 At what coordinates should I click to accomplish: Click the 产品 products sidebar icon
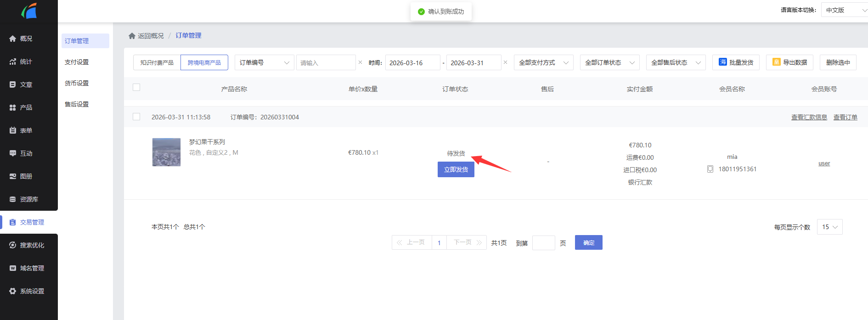tap(13, 107)
